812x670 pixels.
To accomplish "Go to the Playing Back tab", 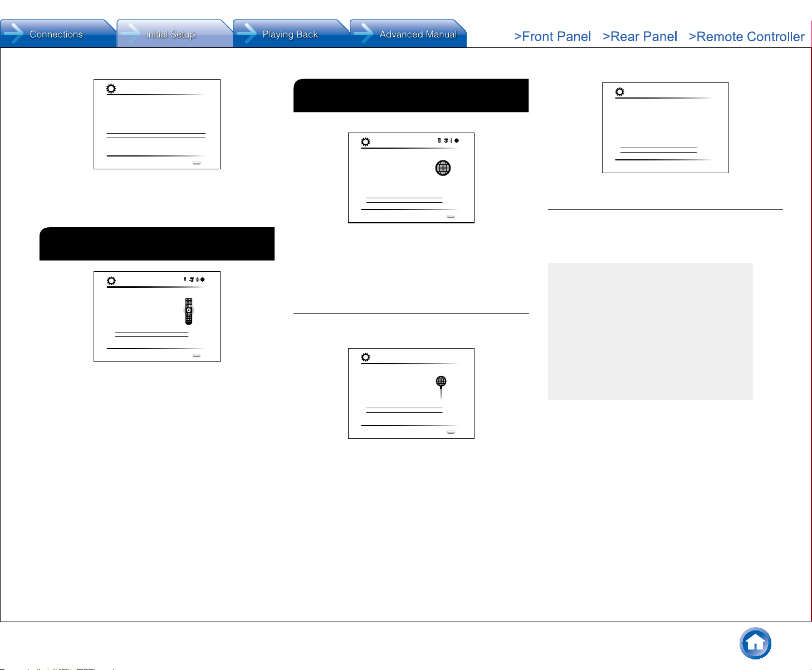I will [291, 34].
